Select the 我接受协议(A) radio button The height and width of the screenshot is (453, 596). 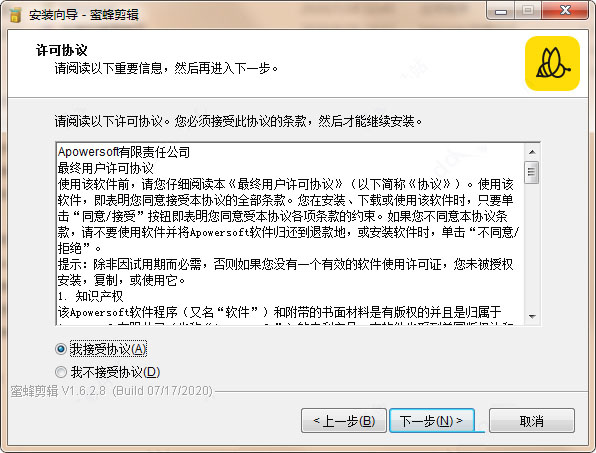click(x=61, y=349)
